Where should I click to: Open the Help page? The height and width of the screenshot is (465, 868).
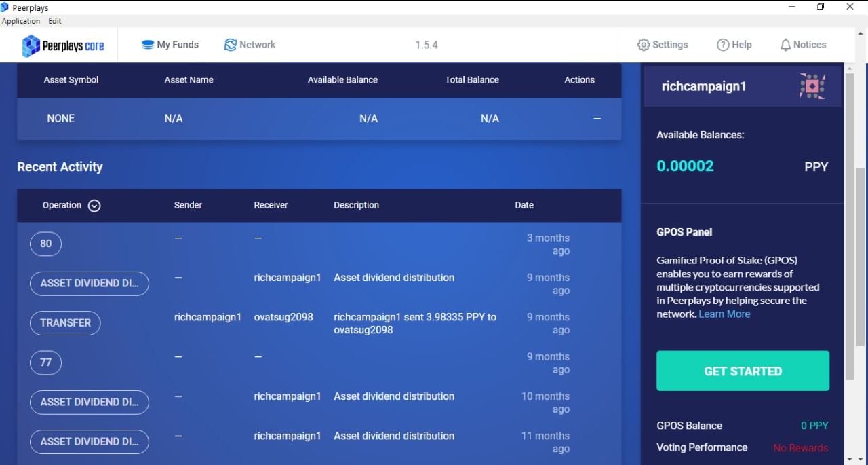point(734,45)
